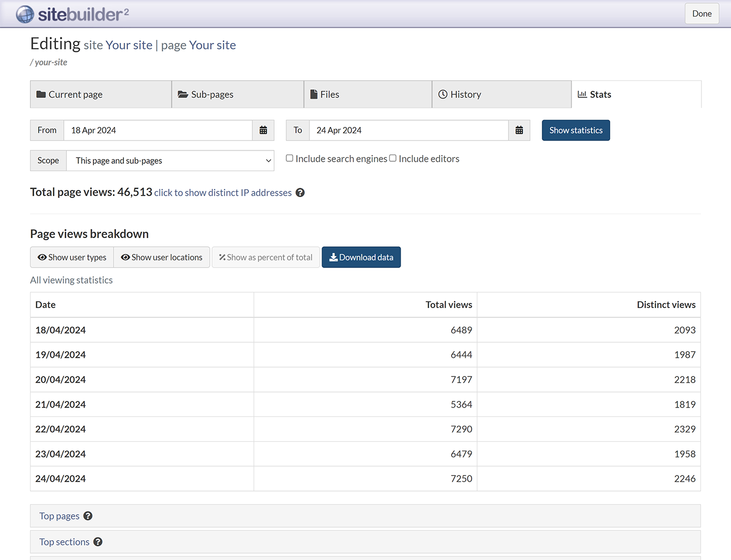This screenshot has width=731, height=560.
Task: Toggle Show user locations view
Action: (x=162, y=257)
